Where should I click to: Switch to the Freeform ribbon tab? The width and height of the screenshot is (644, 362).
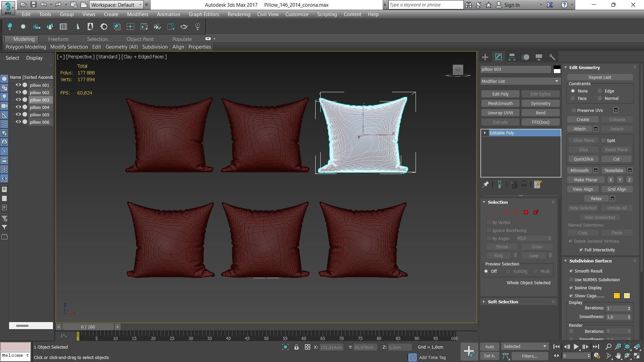pyautogui.click(x=58, y=39)
